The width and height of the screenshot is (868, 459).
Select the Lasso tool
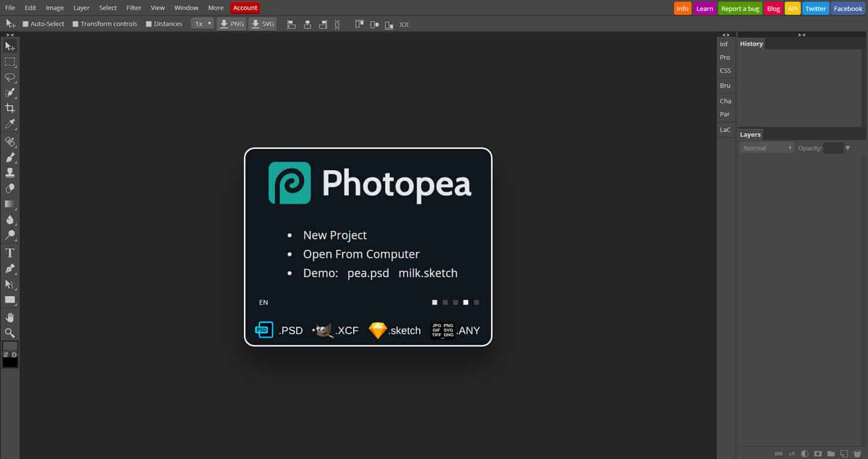(x=10, y=78)
